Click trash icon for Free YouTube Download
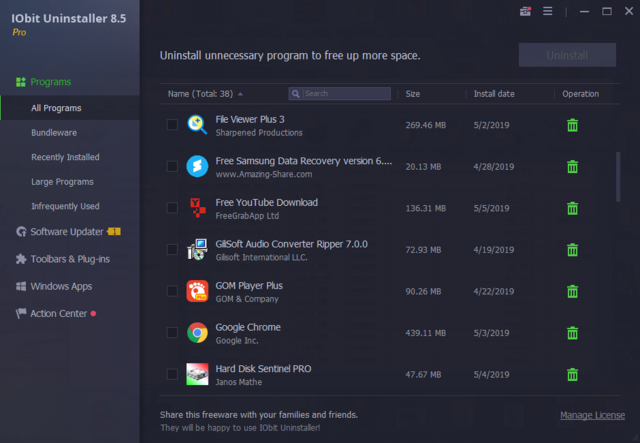Viewport: 640px width, 443px height. coord(572,208)
